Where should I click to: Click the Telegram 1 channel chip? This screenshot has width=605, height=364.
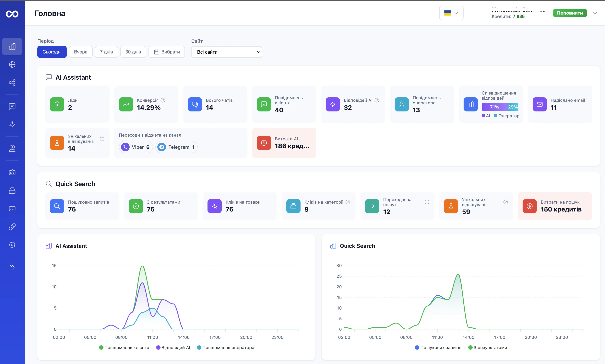point(176,147)
